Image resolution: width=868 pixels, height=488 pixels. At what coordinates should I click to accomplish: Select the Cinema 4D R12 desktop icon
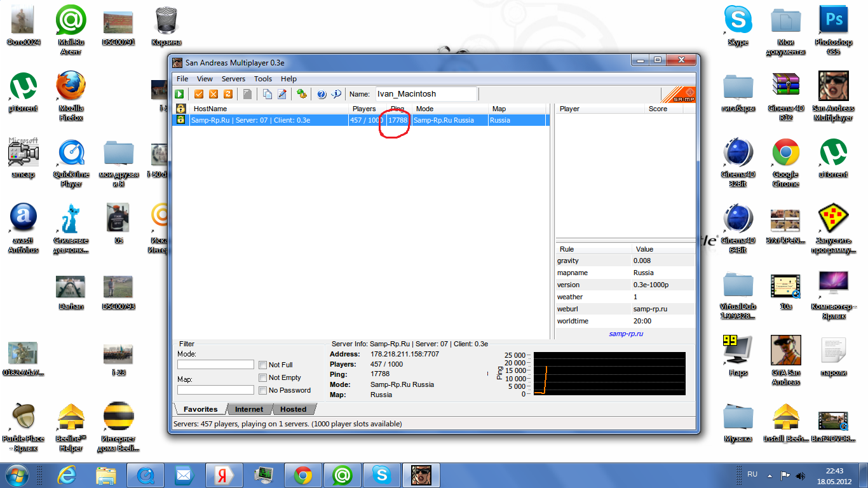pyautogui.click(x=785, y=95)
